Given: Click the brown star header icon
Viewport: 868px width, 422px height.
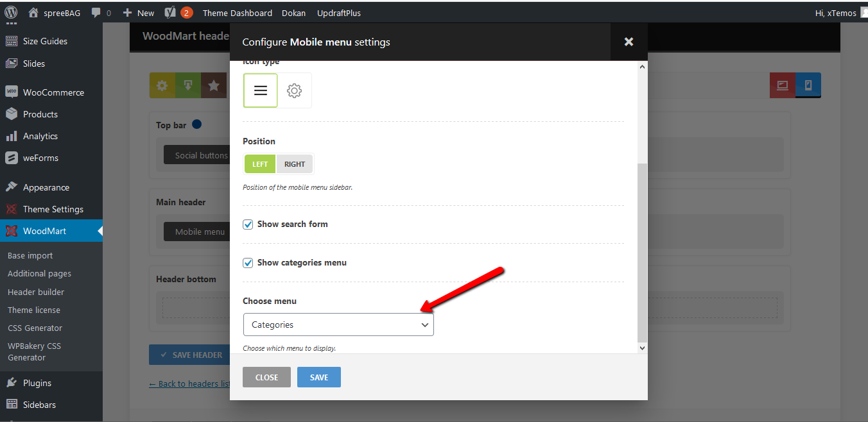Looking at the screenshot, I should (214, 85).
